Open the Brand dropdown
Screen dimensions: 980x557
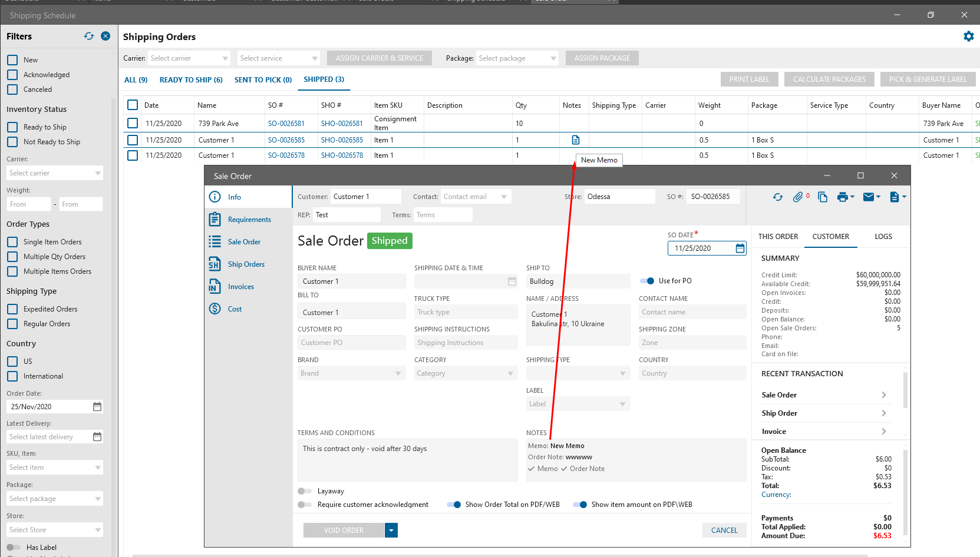(x=351, y=373)
